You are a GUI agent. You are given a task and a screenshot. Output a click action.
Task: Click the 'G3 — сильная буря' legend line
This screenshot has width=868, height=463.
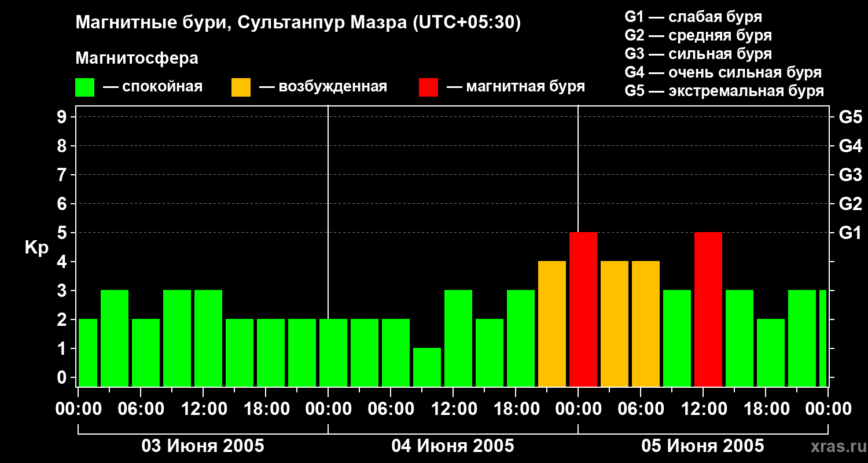[698, 54]
